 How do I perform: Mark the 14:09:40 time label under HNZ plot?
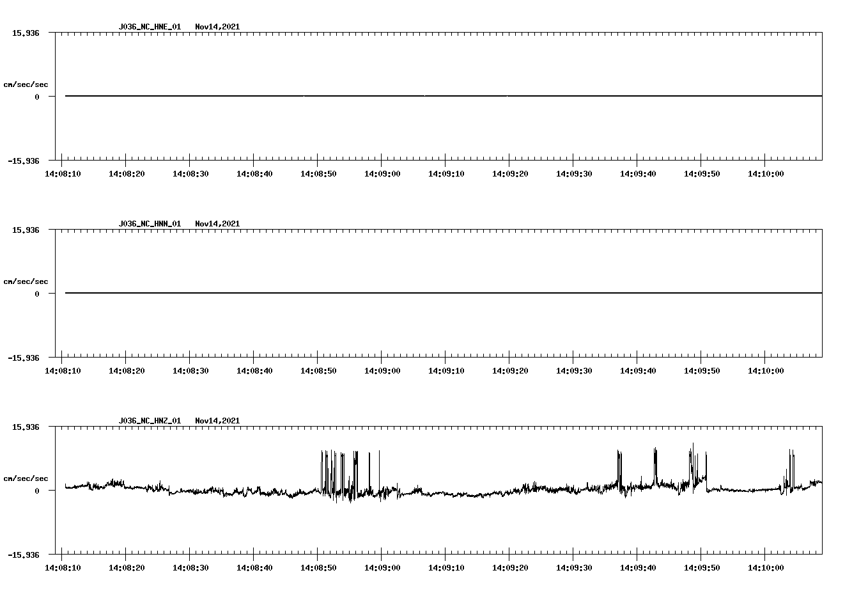coord(638,568)
